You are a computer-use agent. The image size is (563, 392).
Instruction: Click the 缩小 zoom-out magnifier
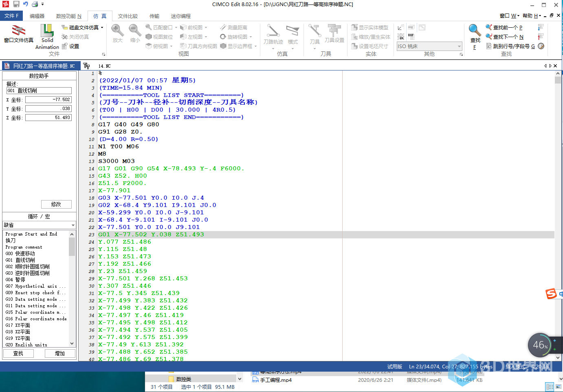click(x=135, y=33)
